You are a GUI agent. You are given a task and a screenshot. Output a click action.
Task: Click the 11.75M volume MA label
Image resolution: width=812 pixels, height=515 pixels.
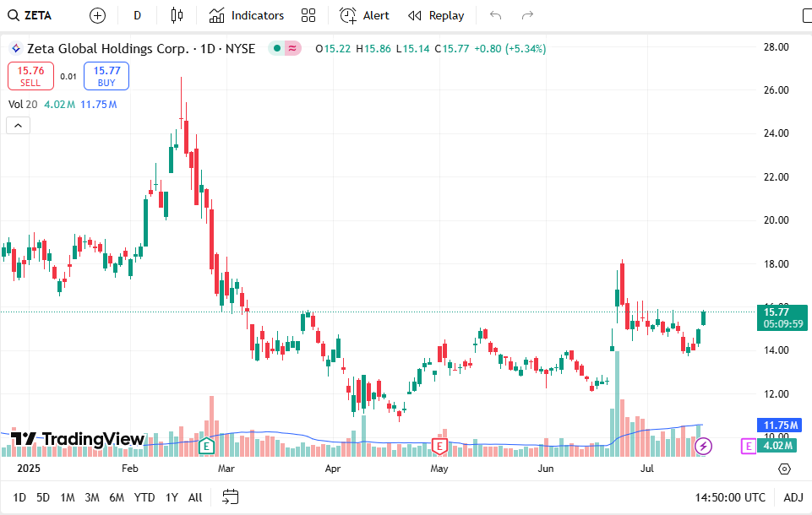point(779,426)
